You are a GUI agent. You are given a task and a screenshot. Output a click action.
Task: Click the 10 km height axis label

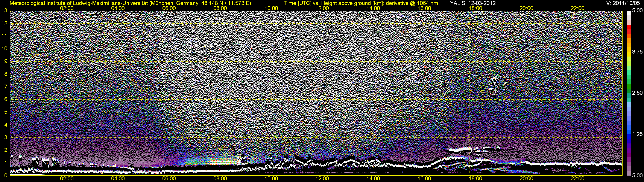tap(5, 49)
